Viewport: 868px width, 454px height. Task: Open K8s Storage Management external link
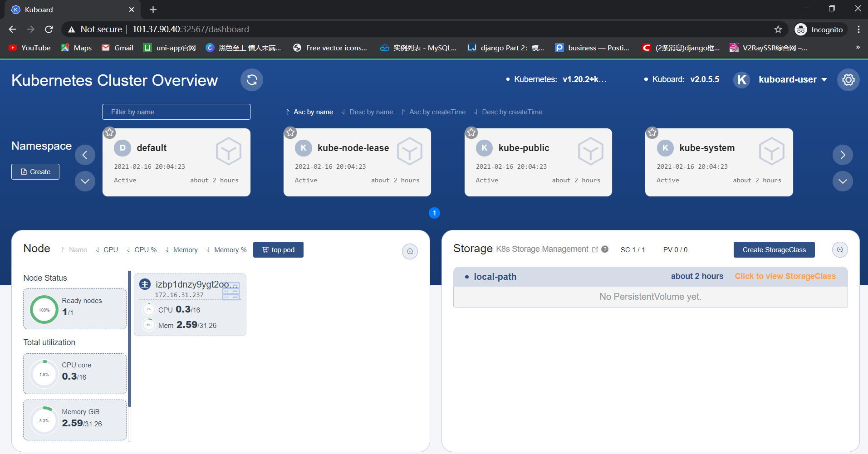[x=595, y=249]
